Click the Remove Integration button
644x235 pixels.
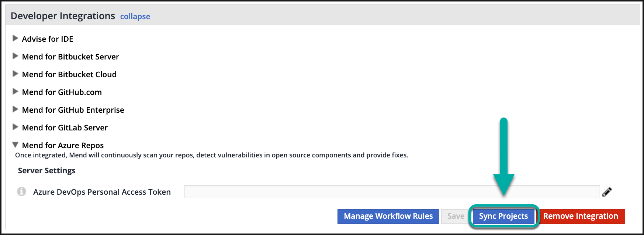click(x=580, y=216)
